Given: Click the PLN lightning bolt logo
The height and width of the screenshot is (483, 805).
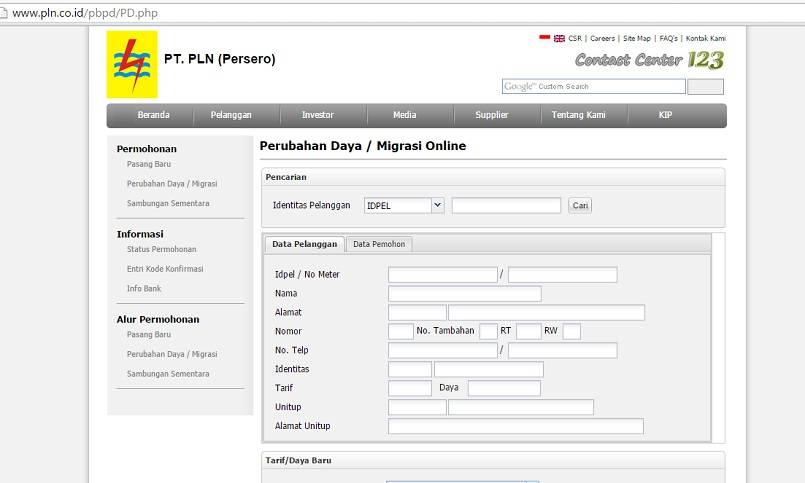Looking at the screenshot, I should [131, 64].
